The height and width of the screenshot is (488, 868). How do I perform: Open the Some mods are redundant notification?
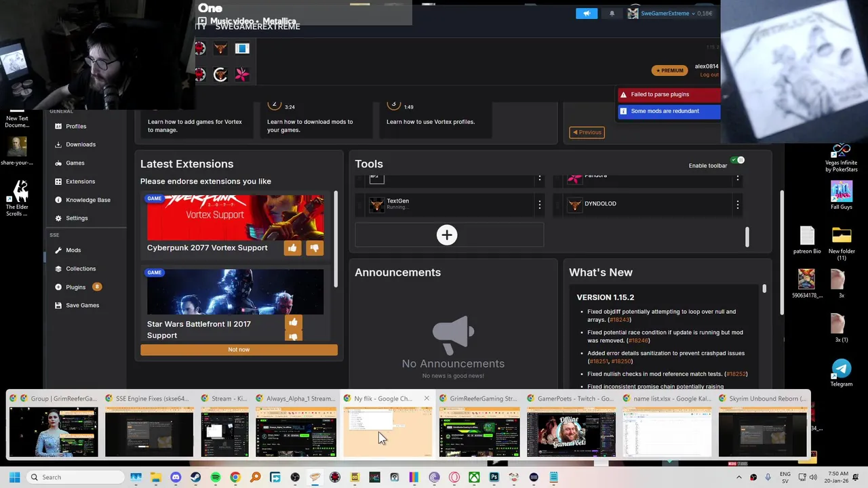click(x=669, y=111)
